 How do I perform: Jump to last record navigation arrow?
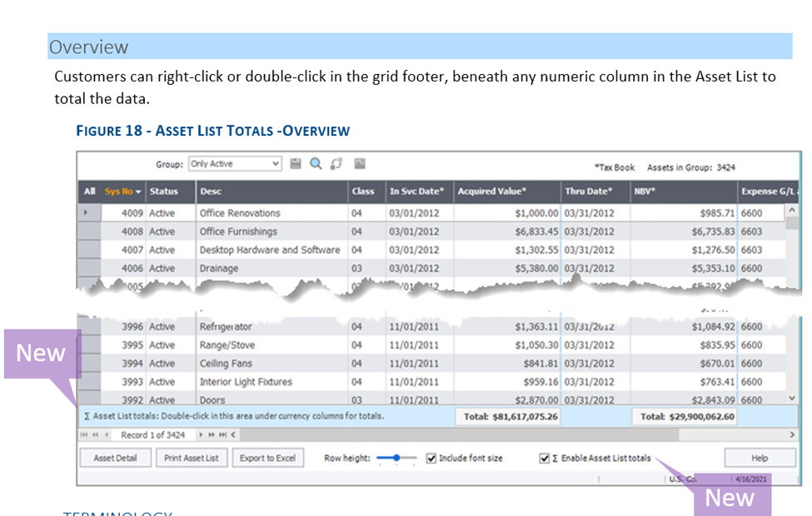[x=222, y=434]
